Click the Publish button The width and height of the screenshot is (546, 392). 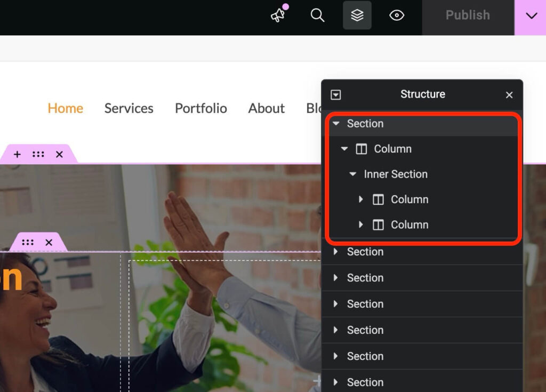tap(468, 15)
